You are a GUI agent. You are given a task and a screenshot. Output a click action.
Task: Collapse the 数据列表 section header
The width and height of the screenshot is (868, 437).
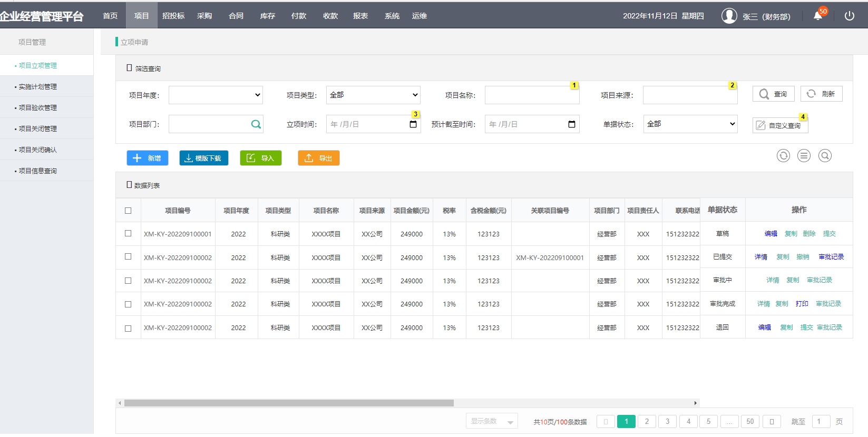tap(129, 185)
